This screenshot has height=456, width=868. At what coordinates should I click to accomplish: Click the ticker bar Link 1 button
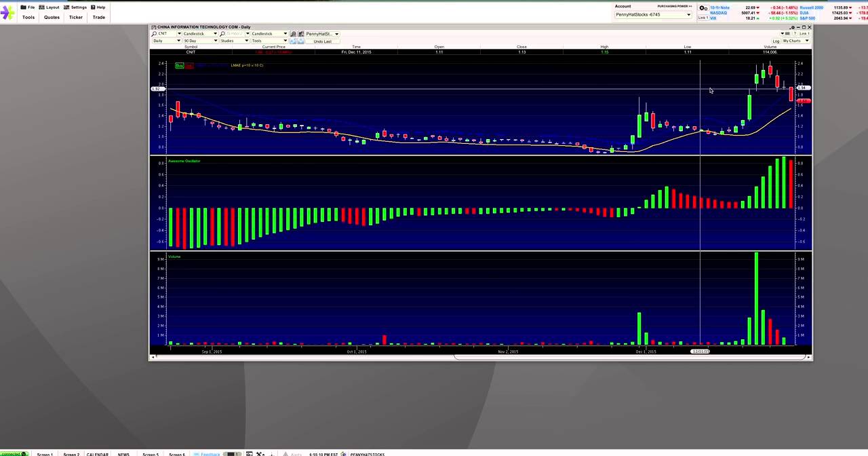click(x=703, y=18)
